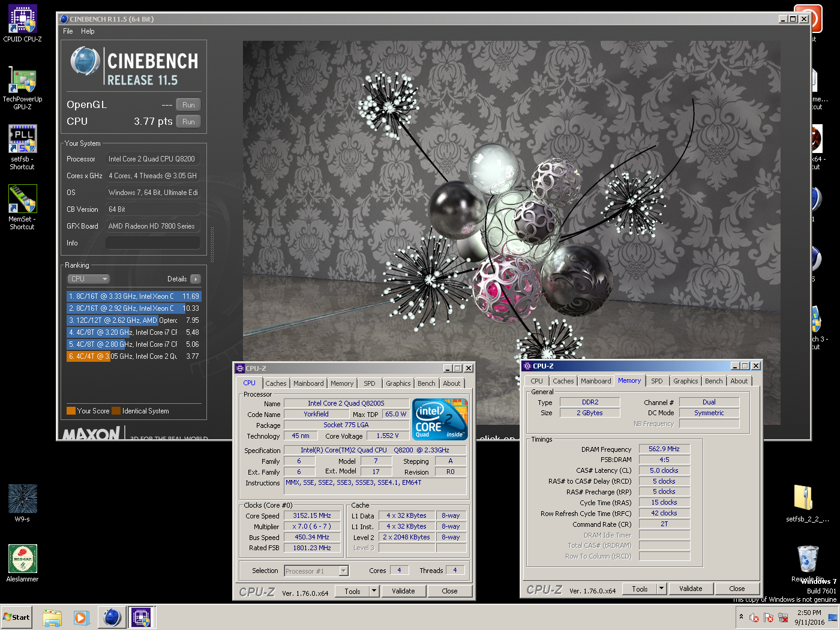This screenshot has height=630, width=840.
Task: Open the File menu in Cinebench
Action: click(68, 31)
